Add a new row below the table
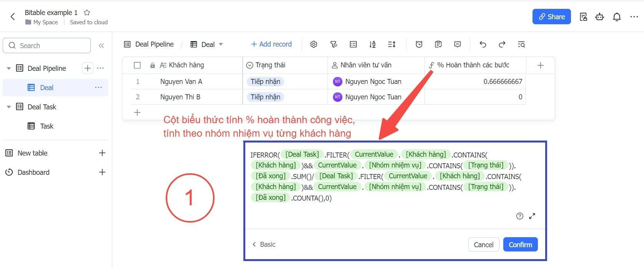 [137, 112]
